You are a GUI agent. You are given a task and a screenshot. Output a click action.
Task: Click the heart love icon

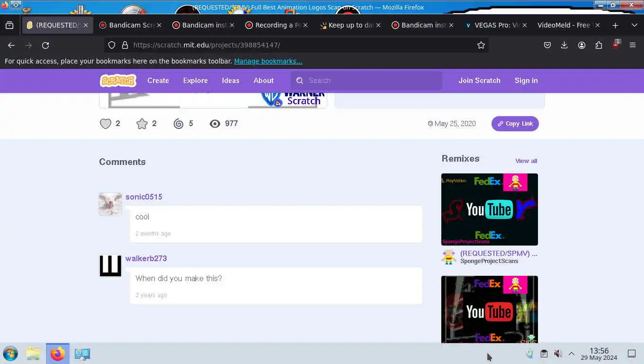[106, 124]
